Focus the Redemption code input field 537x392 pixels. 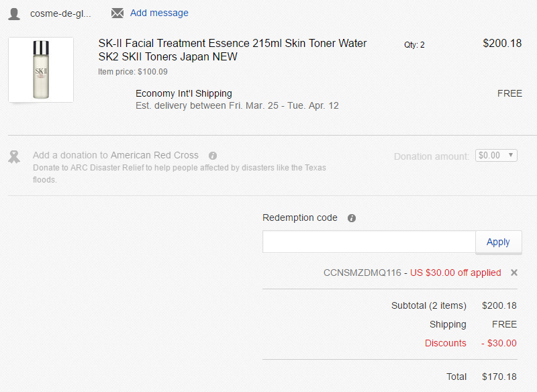tap(369, 242)
